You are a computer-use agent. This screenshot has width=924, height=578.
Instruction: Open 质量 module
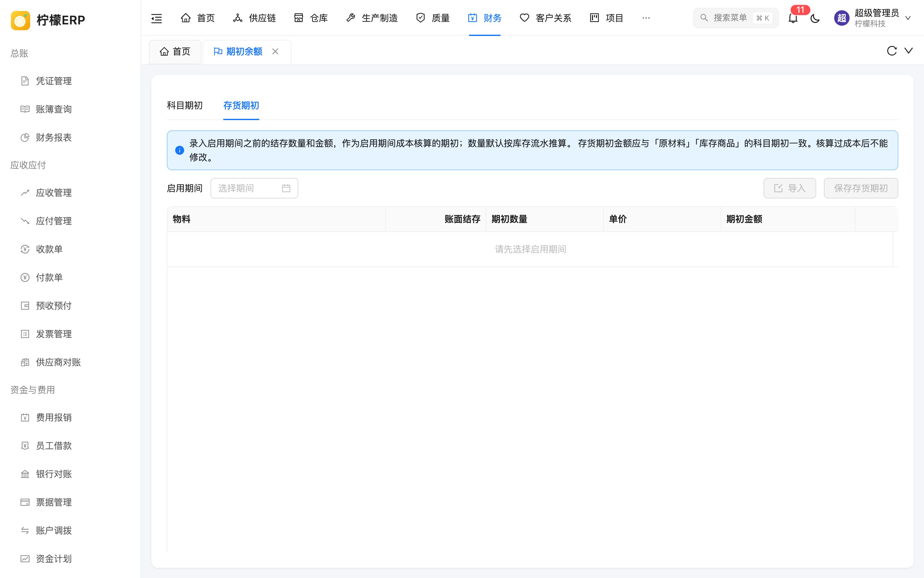click(432, 18)
